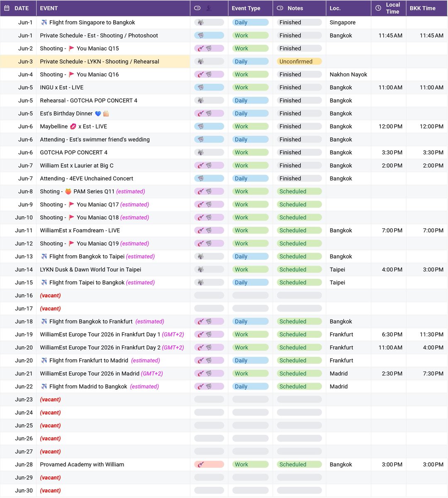Select the Event Type column header
448x498 pixels.
250,8
